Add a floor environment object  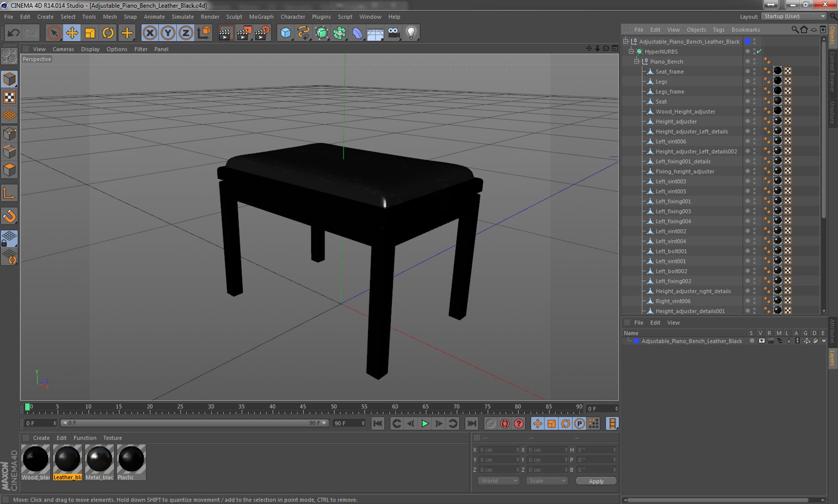(376, 33)
